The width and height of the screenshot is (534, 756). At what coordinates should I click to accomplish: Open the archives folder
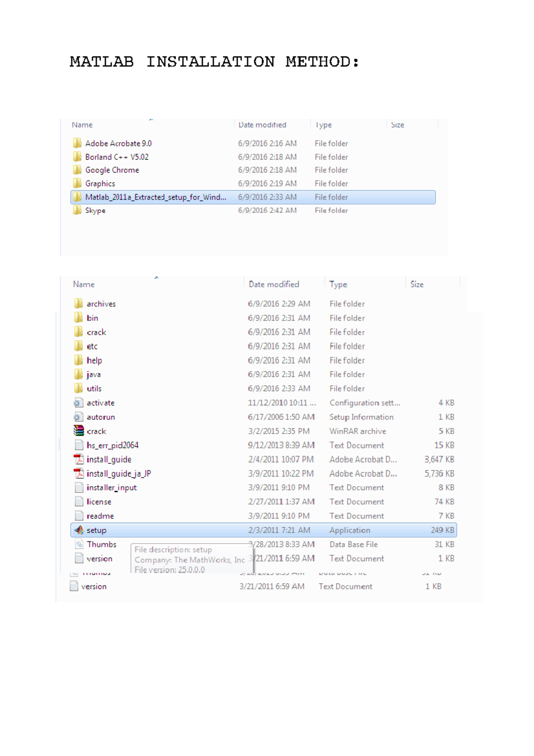[x=101, y=304]
